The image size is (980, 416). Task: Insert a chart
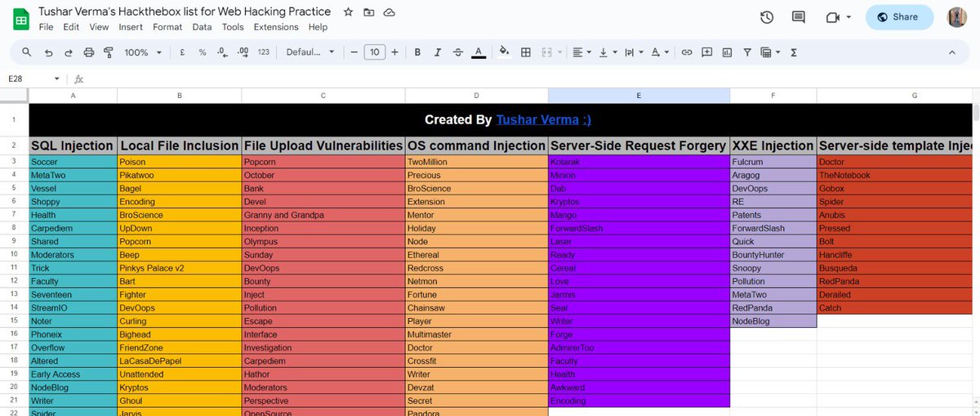(727, 52)
